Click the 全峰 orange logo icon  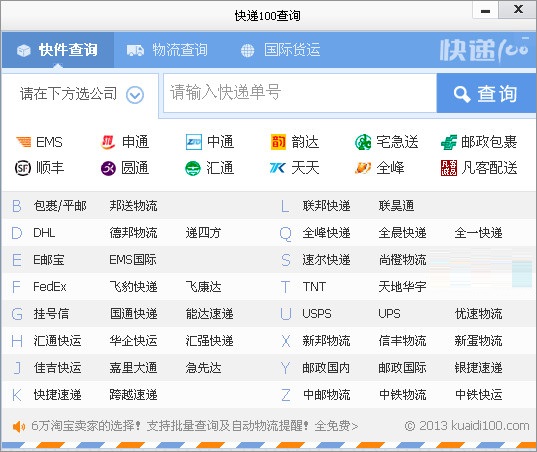click(x=363, y=168)
